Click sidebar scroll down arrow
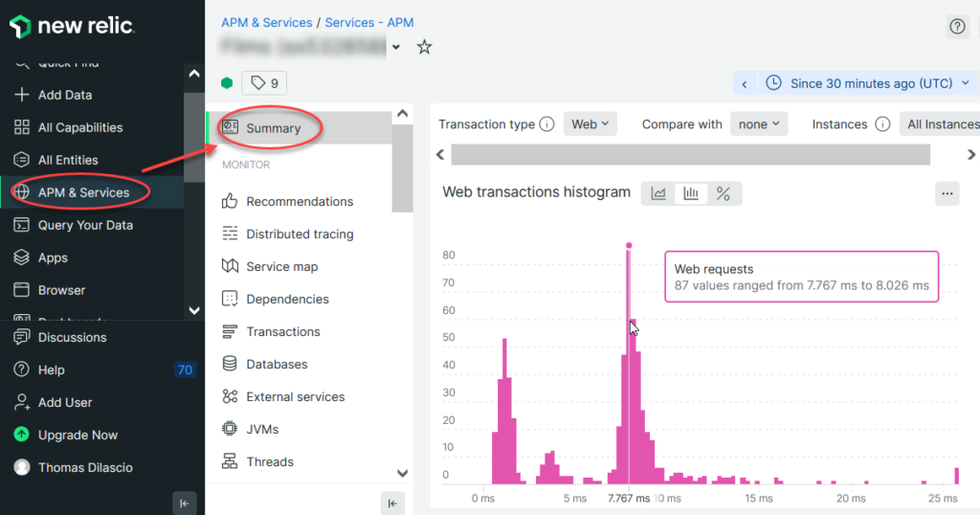 click(194, 310)
